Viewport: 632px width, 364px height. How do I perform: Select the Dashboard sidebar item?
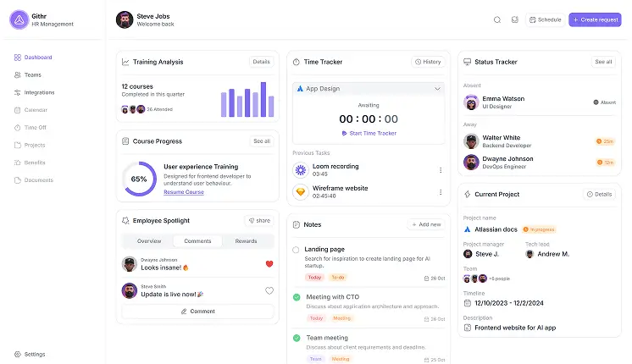33,58
